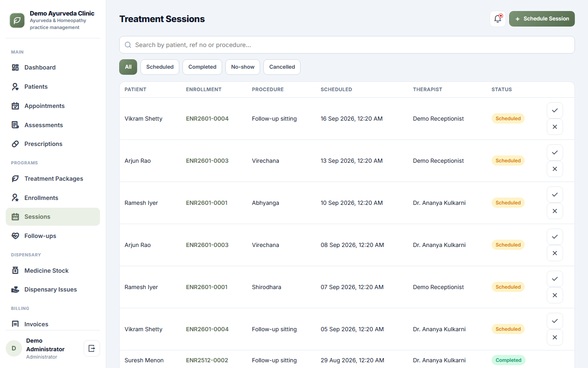Screen dimensions: 588x368
Task: Cancel Ramesh Iyer Shirodhara session
Action: click(x=555, y=295)
